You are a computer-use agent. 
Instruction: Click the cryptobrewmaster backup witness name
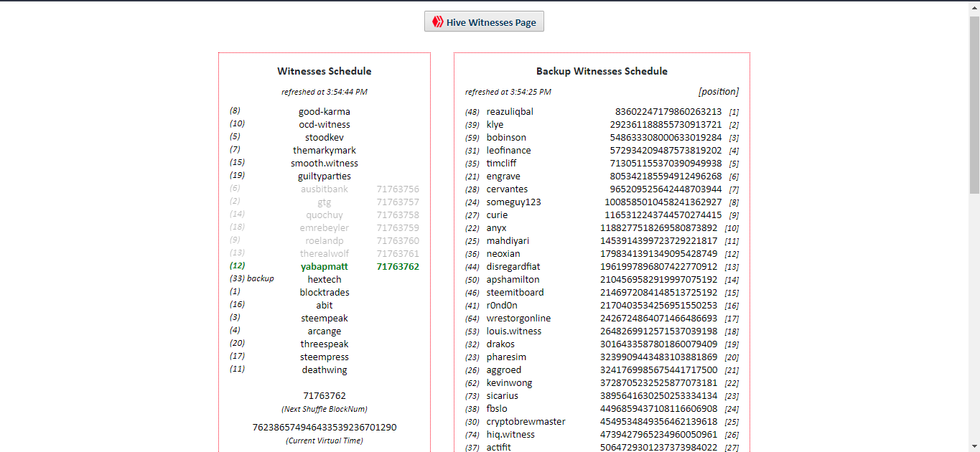tap(526, 421)
